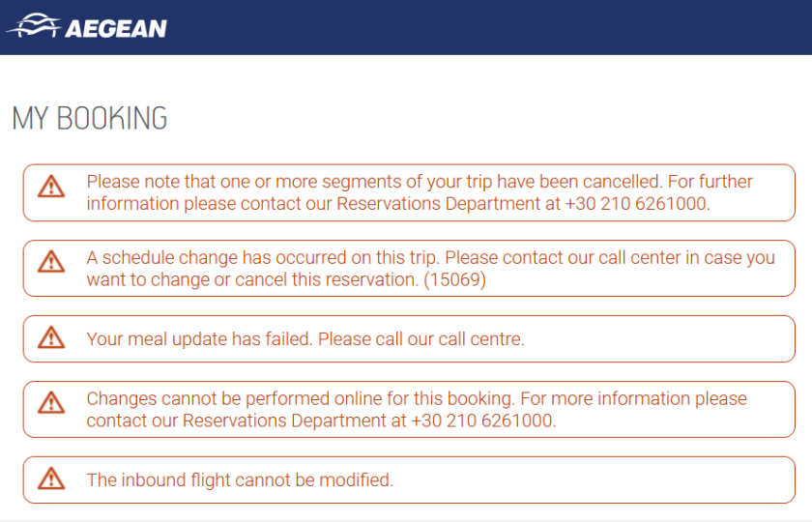Click the warning icon beside meal update failure

click(51, 337)
